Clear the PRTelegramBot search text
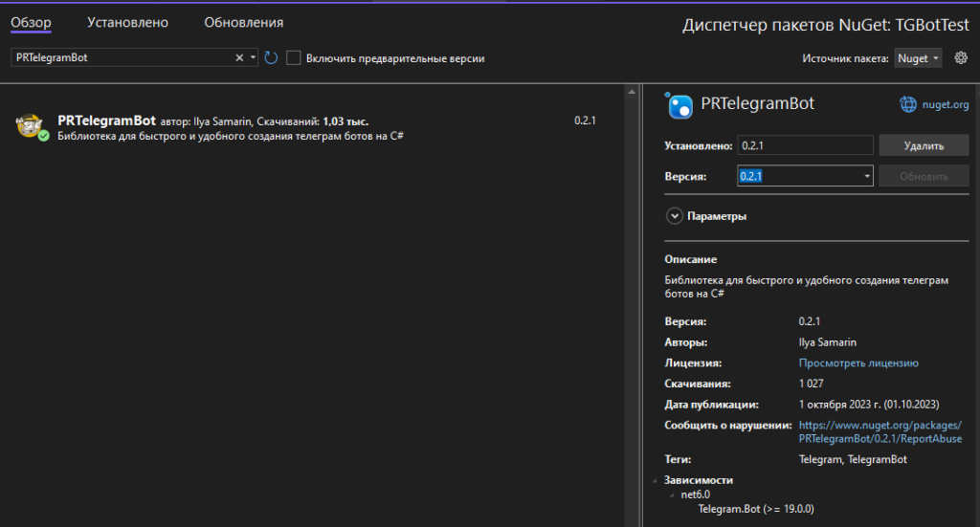Screen dimensions: 980x527 click(x=238, y=57)
